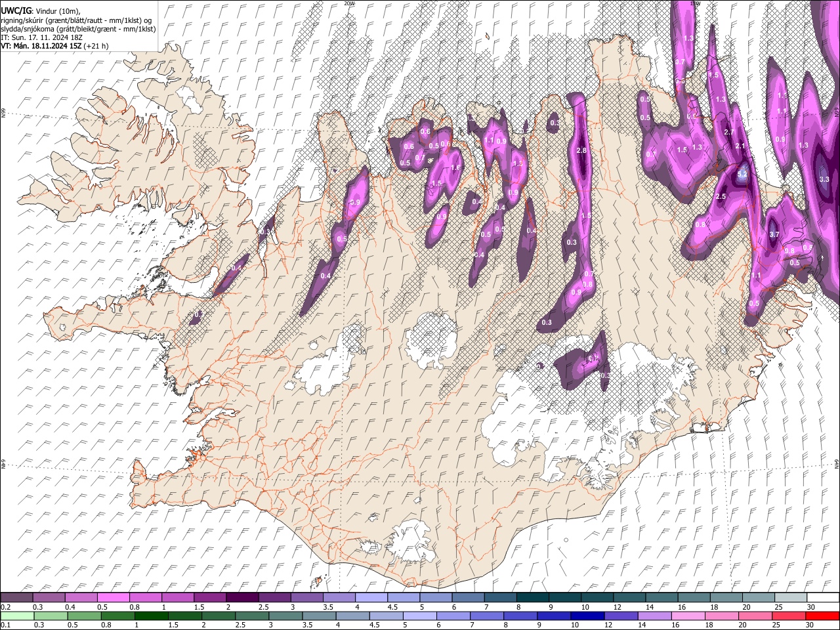Click the '2.8' precipitation value on the map
Viewport: 840px width, 630px height.
tap(581, 151)
